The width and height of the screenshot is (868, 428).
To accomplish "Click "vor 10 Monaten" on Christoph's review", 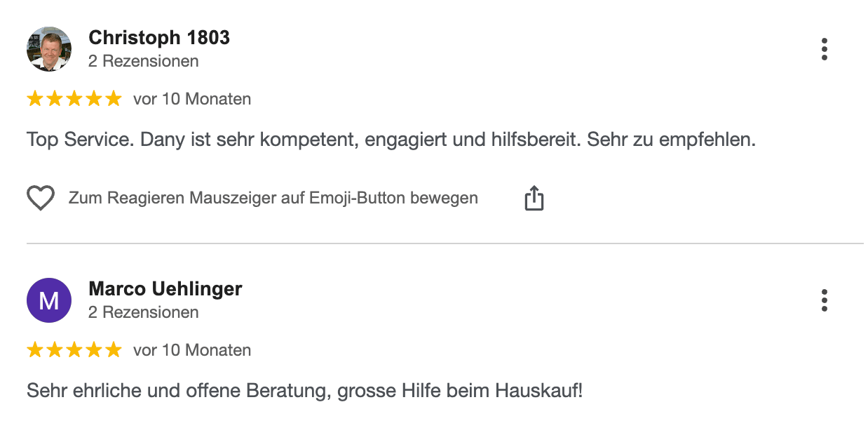I will point(192,99).
